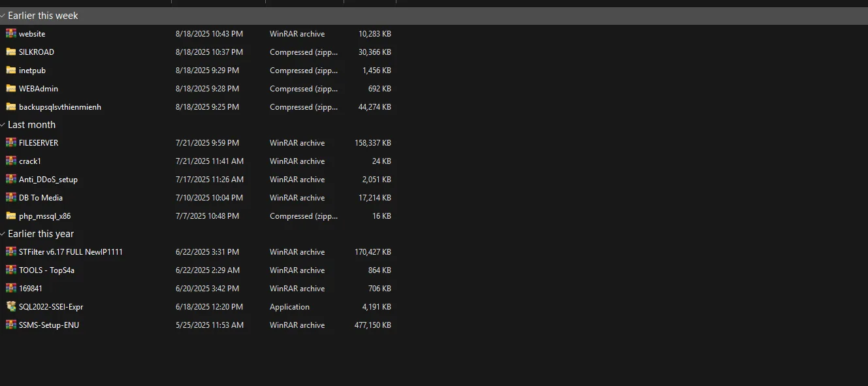Collapse the Last month group
This screenshot has width=868, height=386.
pyautogui.click(x=3, y=124)
